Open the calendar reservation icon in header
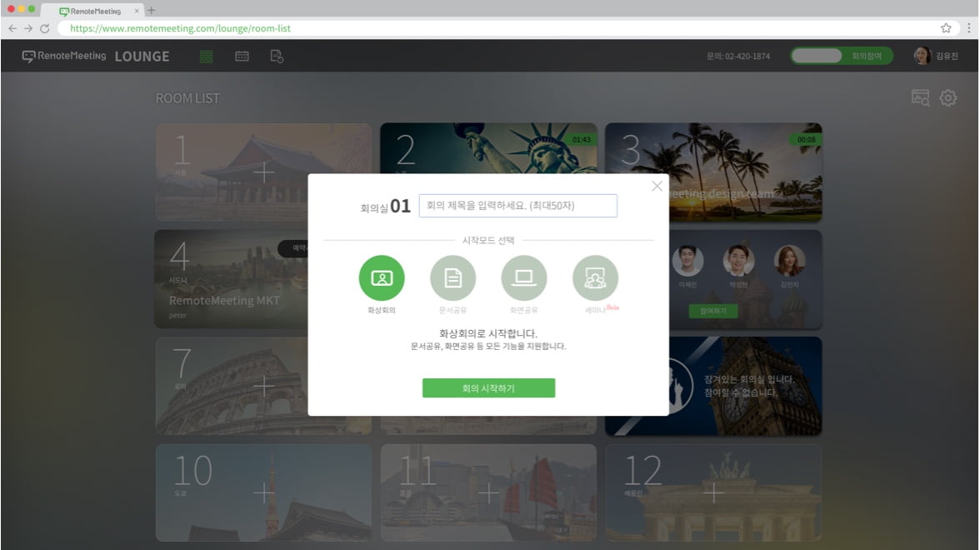Screen dimensions: 980x550 click(242, 57)
